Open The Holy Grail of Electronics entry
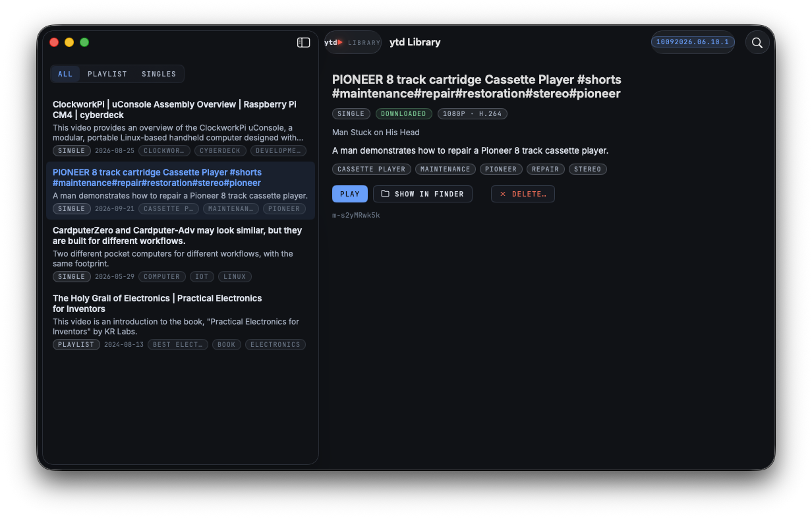Screen dimensions: 812x519 (x=181, y=321)
